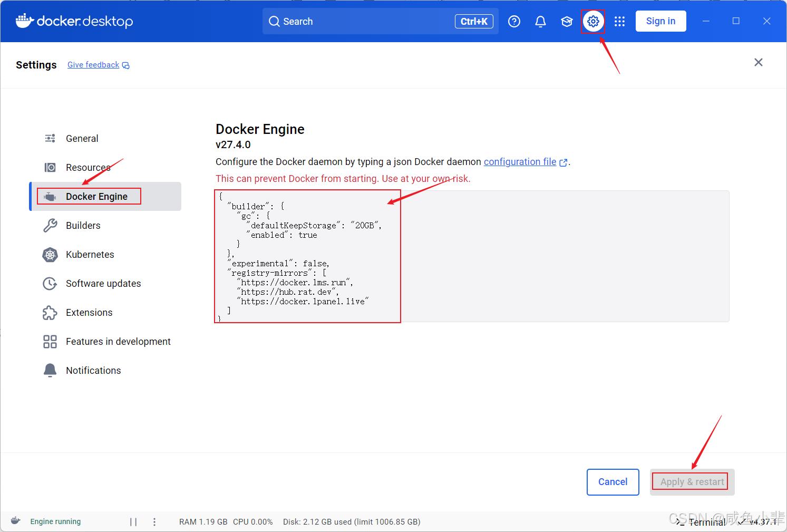Viewport: 787px width, 532px height.
Task: Pause the Docker engine from the status bar
Action: [x=133, y=521]
